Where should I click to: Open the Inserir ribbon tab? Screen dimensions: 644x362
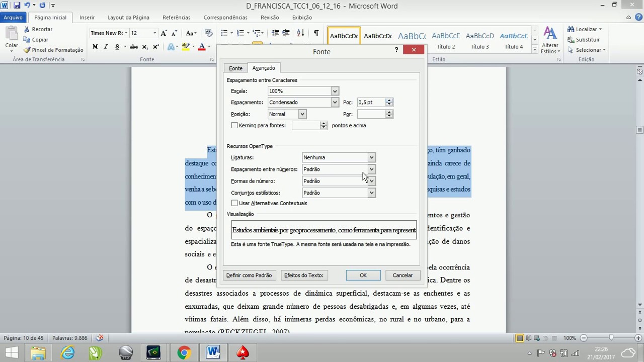[87, 17]
